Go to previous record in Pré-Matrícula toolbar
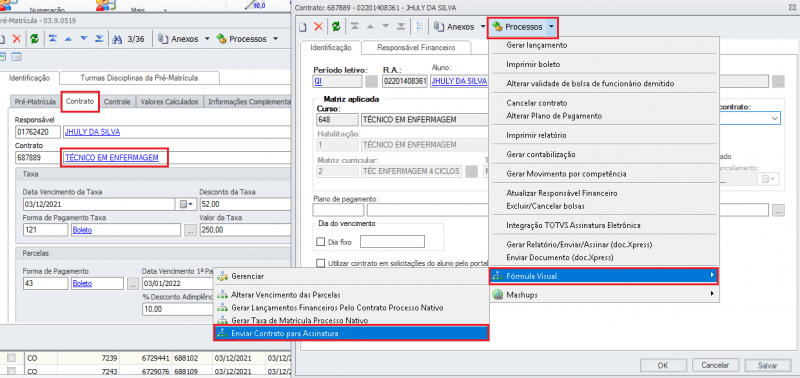 pyautogui.click(x=69, y=39)
